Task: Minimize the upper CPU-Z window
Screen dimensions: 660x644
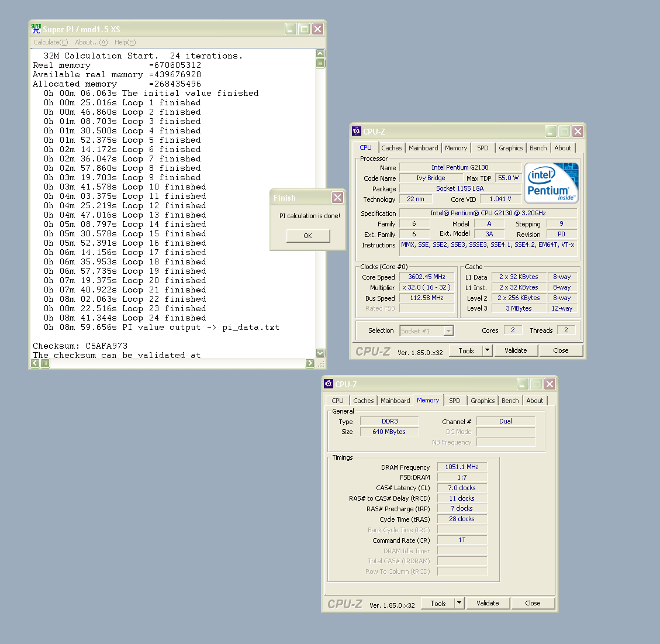Action: [x=551, y=132]
